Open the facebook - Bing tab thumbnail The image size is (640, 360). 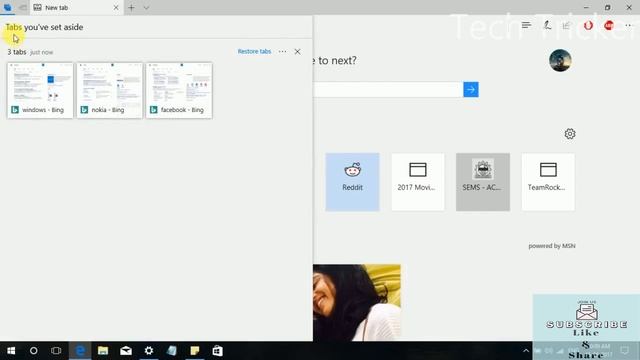[x=179, y=90]
